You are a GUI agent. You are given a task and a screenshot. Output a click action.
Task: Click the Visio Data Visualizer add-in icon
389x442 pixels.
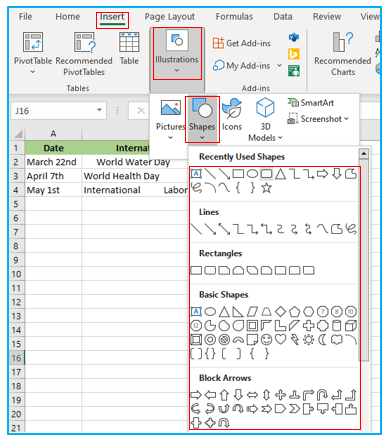pyautogui.click(x=294, y=37)
